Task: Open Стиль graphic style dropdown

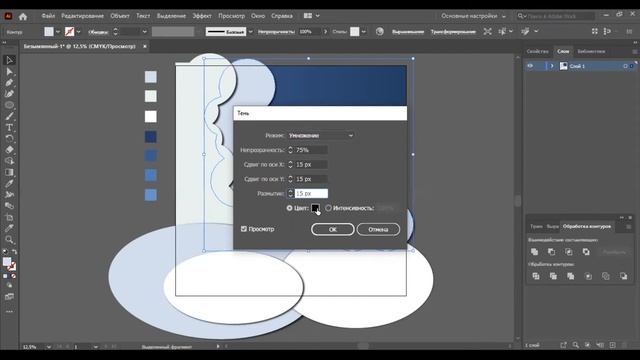Action: click(x=363, y=32)
